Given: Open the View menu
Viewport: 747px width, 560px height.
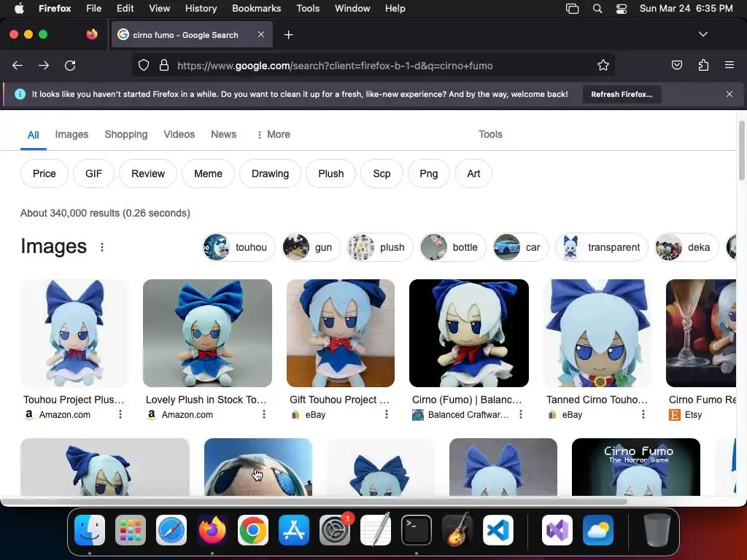Looking at the screenshot, I should click(159, 9).
